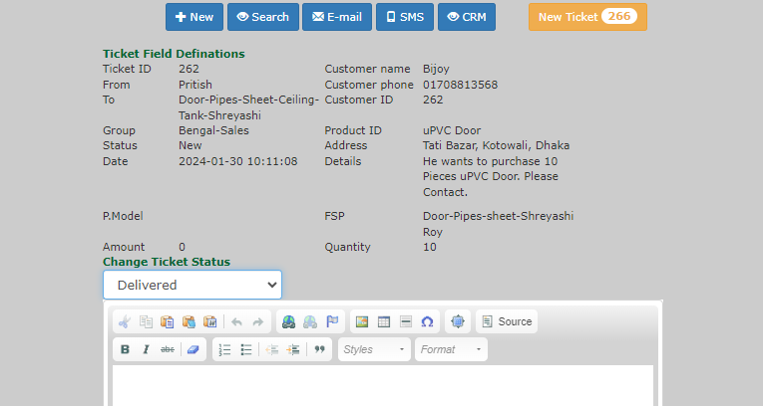
Task: Open the E-mail section
Action: pos(337,17)
